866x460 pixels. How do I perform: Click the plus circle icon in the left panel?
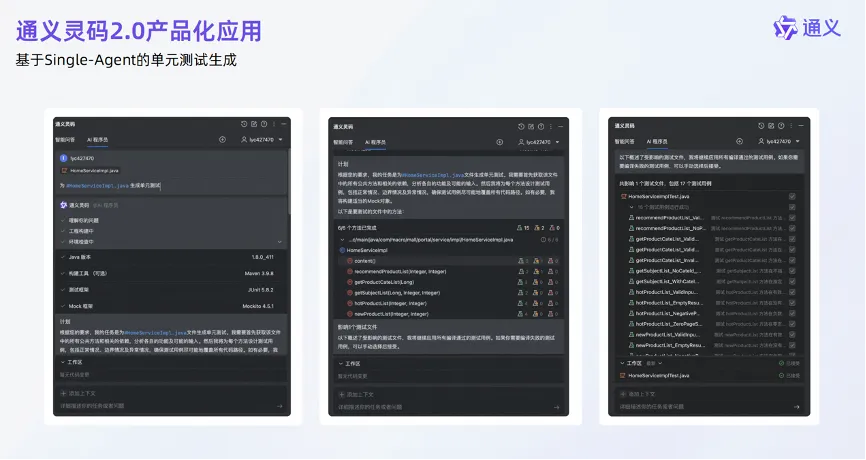click(x=222, y=140)
